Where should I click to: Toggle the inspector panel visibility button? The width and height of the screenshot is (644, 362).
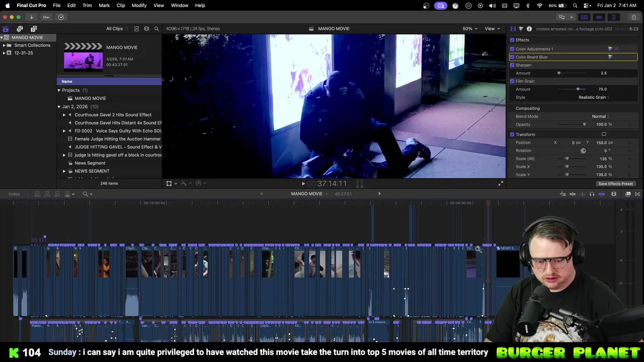[614, 17]
